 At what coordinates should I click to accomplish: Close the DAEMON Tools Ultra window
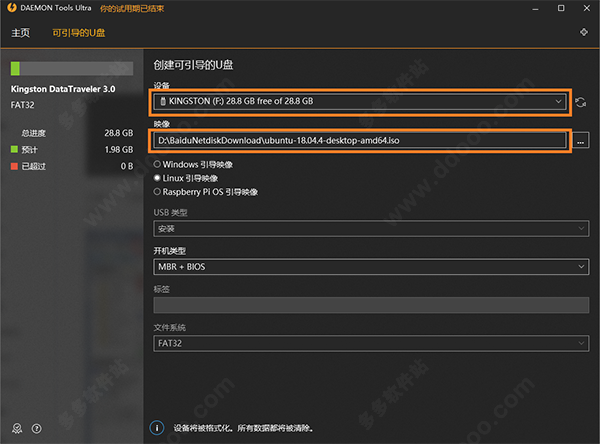(x=587, y=8)
